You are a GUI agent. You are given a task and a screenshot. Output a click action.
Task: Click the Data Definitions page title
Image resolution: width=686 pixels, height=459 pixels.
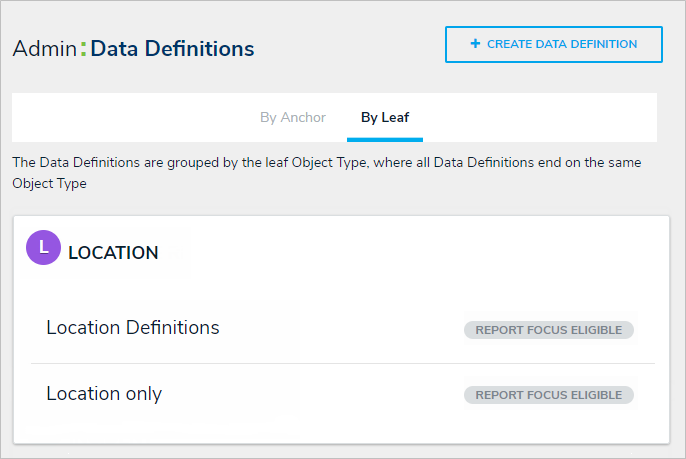coord(172,49)
